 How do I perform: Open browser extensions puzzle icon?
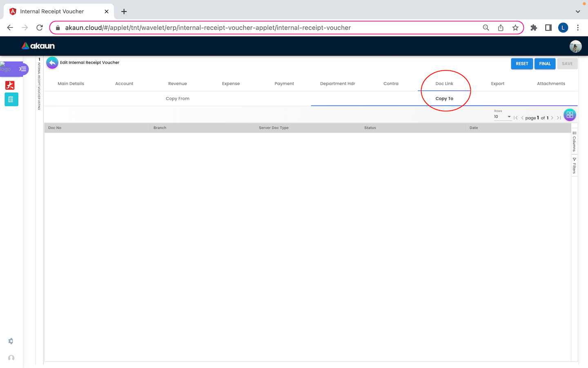coord(534,28)
